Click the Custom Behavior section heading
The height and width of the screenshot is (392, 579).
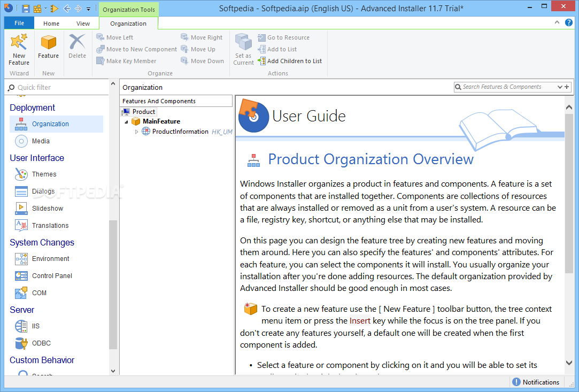coord(42,360)
